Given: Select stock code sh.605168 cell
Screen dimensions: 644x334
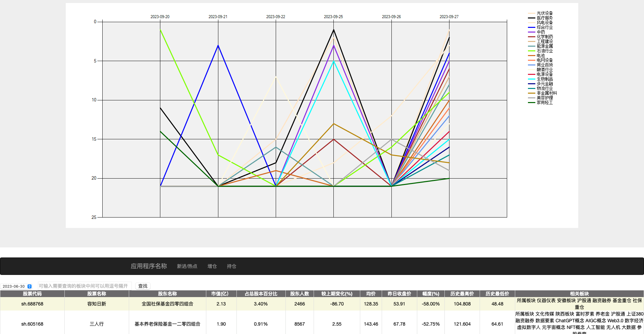Looking at the screenshot, I should click(x=32, y=324).
